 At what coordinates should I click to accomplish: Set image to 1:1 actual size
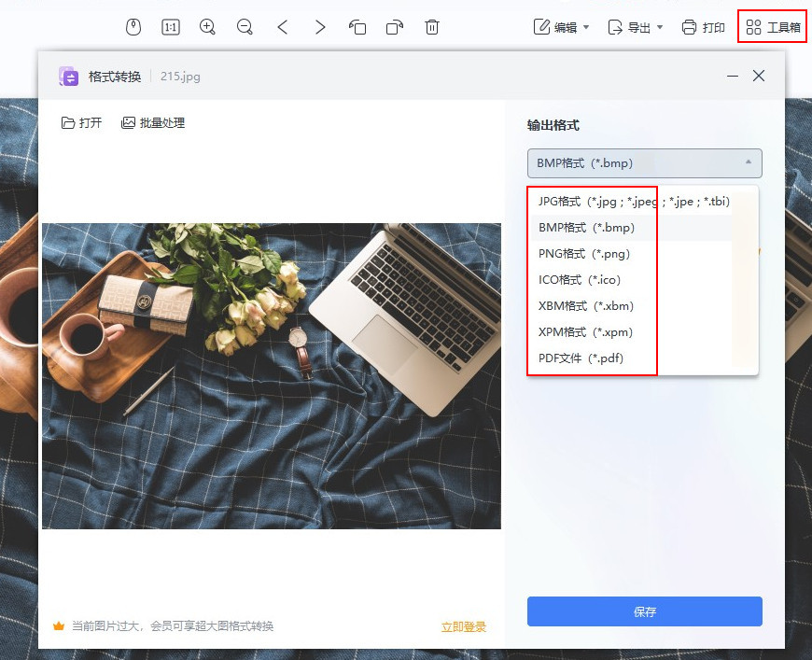coord(171,27)
